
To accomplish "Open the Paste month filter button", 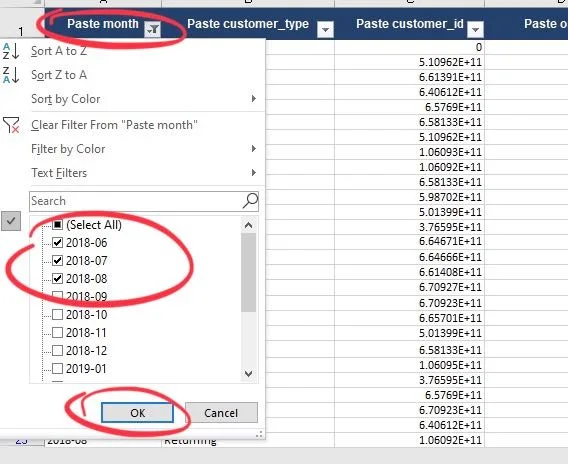I will [153, 29].
